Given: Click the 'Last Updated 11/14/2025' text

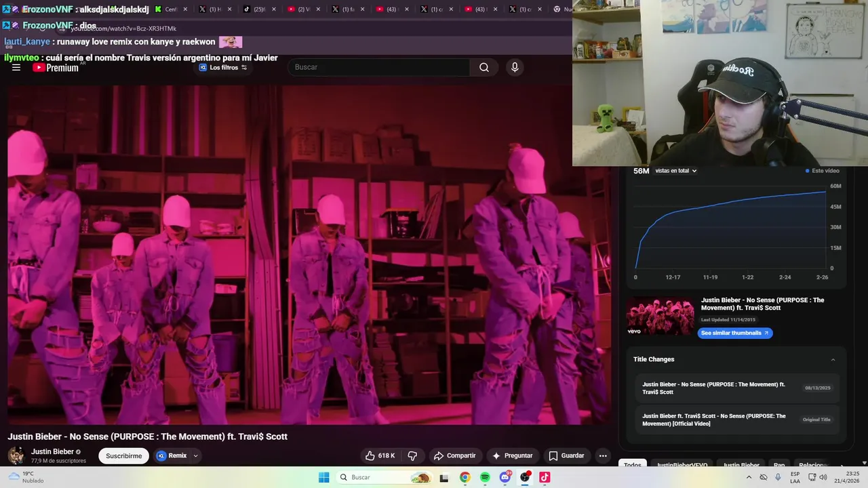Looking at the screenshot, I should pyautogui.click(x=728, y=320).
